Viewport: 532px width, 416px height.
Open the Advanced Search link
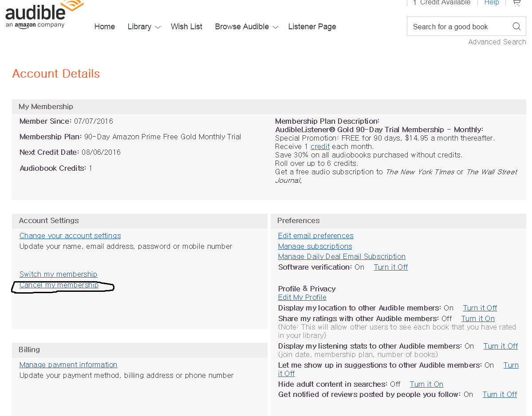click(497, 42)
